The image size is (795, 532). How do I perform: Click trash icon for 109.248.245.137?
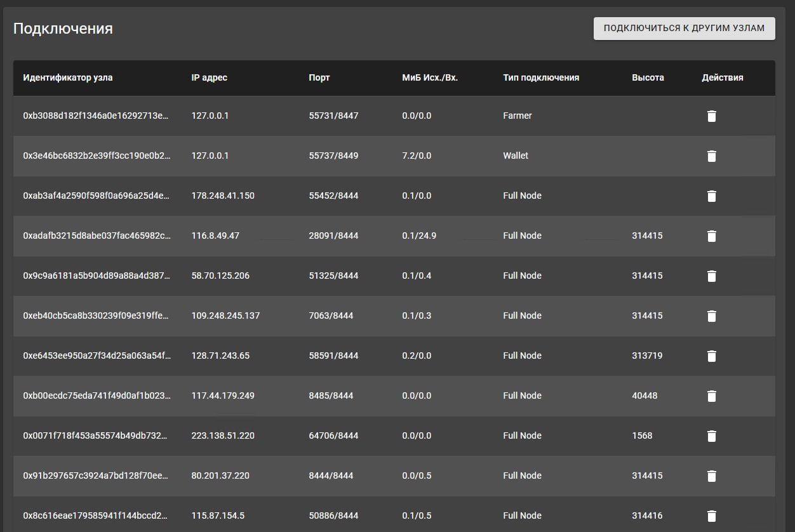(711, 316)
